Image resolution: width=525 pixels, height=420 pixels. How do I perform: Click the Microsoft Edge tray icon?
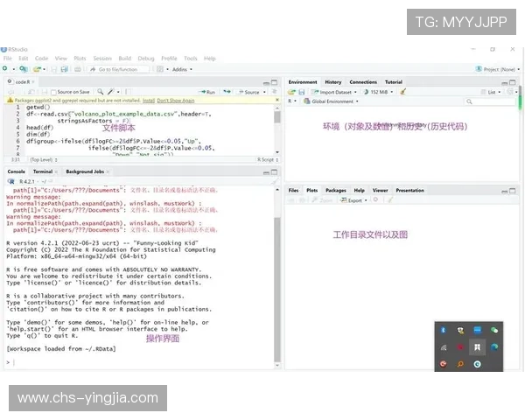click(494, 347)
